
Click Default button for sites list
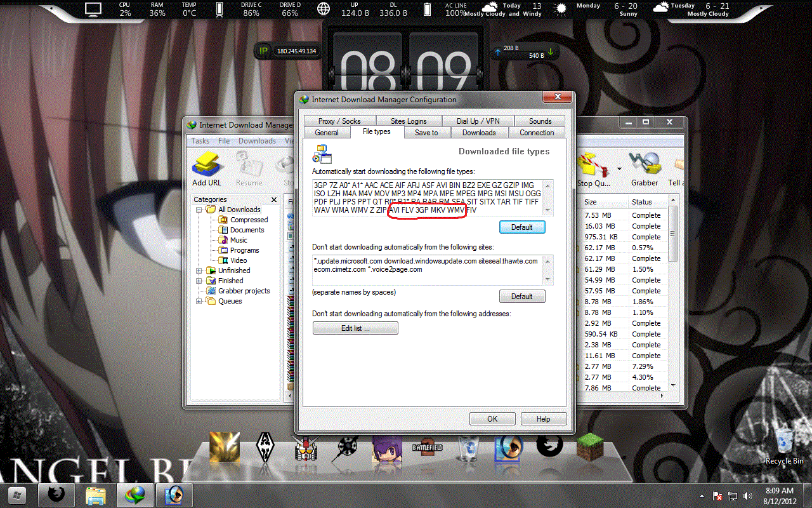522,296
